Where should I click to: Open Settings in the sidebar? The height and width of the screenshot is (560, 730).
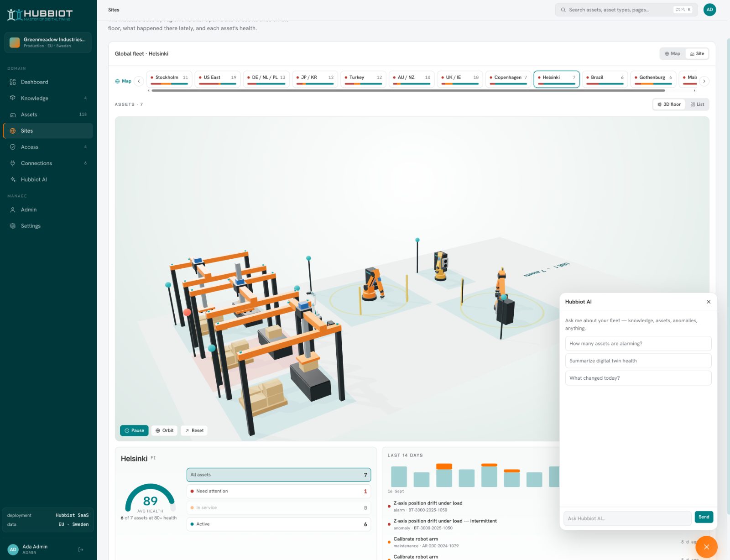click(48, 226)
